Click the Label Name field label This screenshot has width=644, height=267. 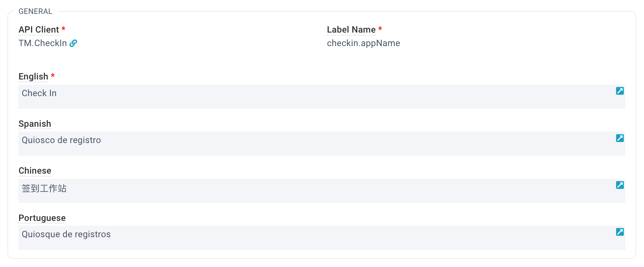point(351,30)
